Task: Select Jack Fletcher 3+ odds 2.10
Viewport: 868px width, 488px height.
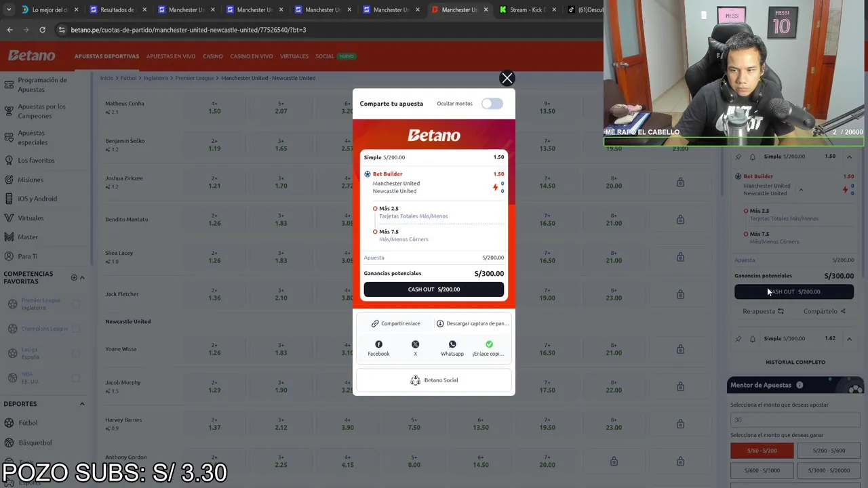Action: pyautogui.click(x=281, y=295)
